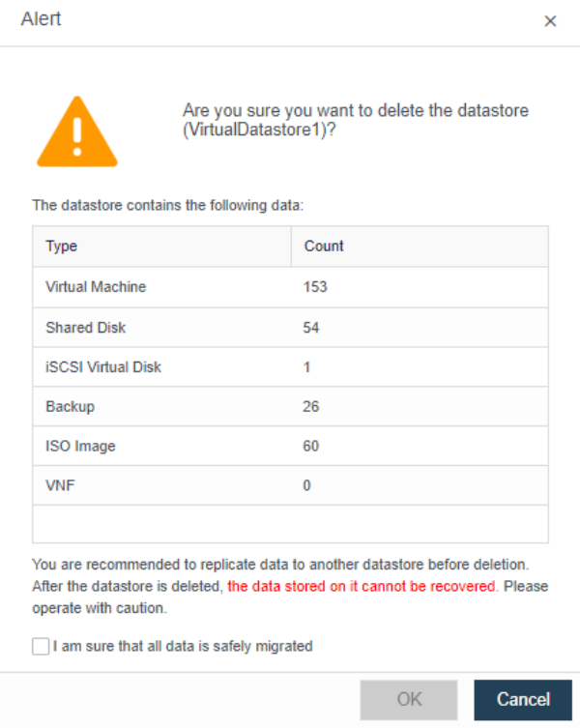Select the Virtual Machine row label
This screenshot has width=580, height=728.
point(96,287)
